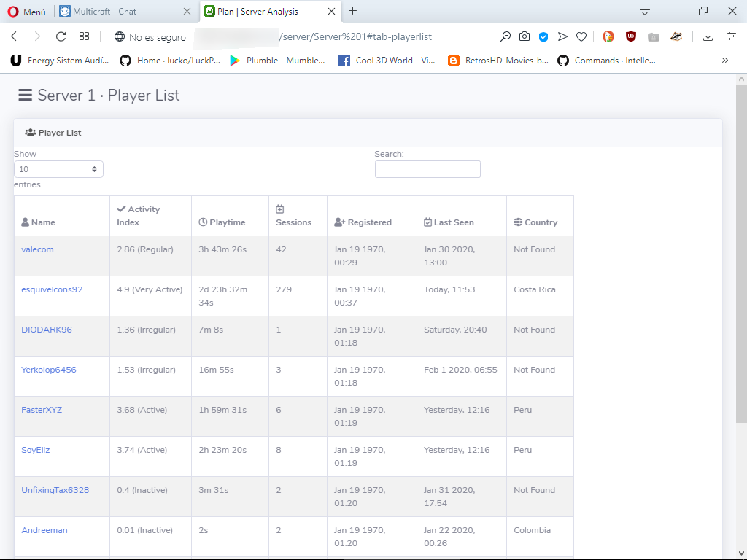Viewport: 747px width, 560px height.
Task: Go back to the previous page
Action: [14, 36]
